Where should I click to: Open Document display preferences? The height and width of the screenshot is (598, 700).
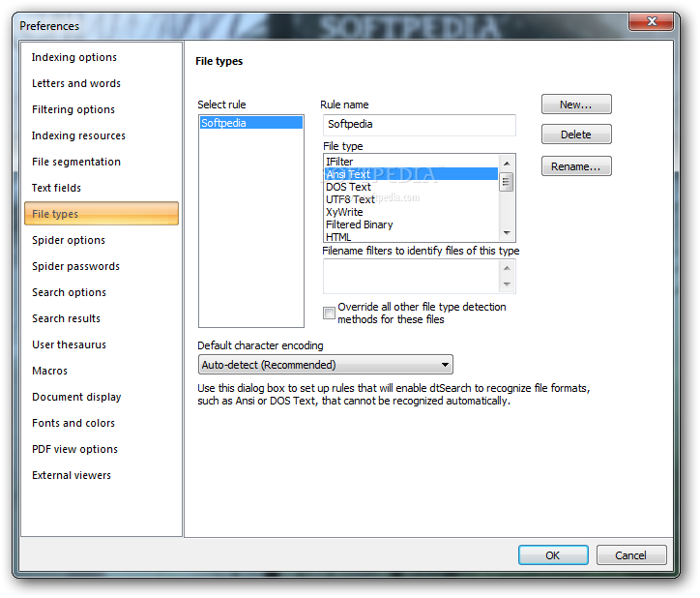(x=76, y=397)
